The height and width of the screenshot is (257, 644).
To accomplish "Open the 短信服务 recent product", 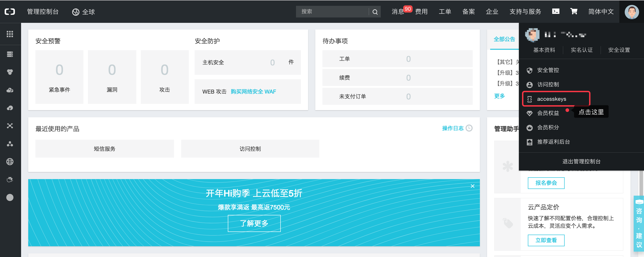I will point(104,149).
